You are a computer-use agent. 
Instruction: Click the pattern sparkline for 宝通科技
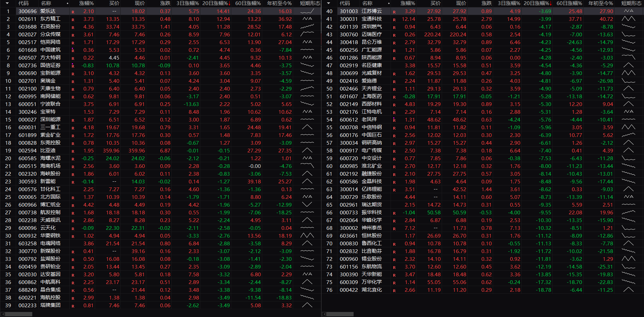click(x=628, y=19)
